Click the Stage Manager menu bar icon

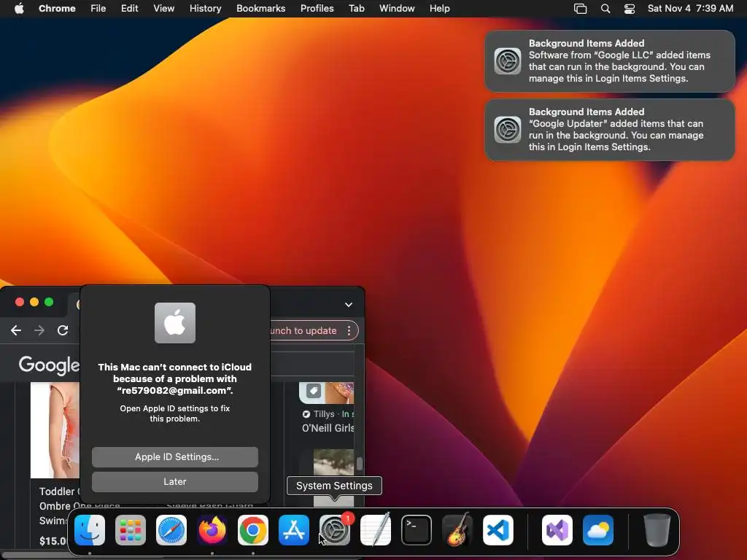pyautogui.click(x=580, y=9)
